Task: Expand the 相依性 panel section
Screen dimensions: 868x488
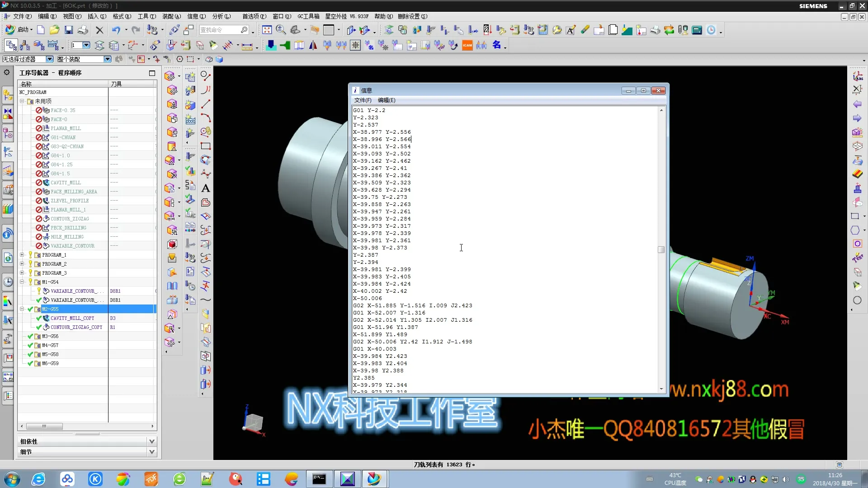Action: (x=151, y=441)
